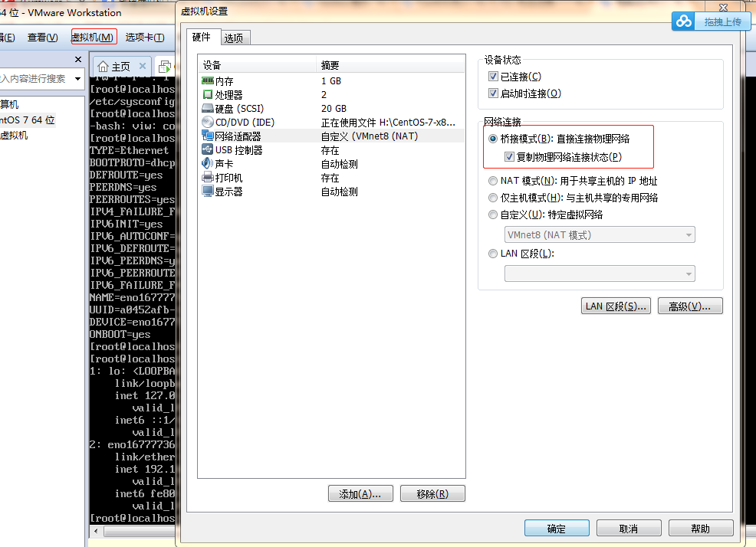Click the '20 GB' disk summary
756x547 pixels.
pyautogui.click(x=334, y=109)
